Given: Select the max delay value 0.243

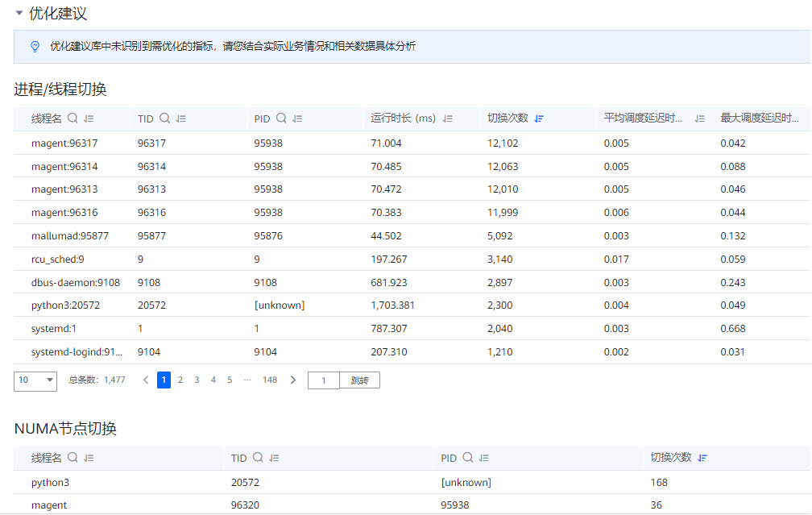Looking at the screenshot, I should click(733, 283).
